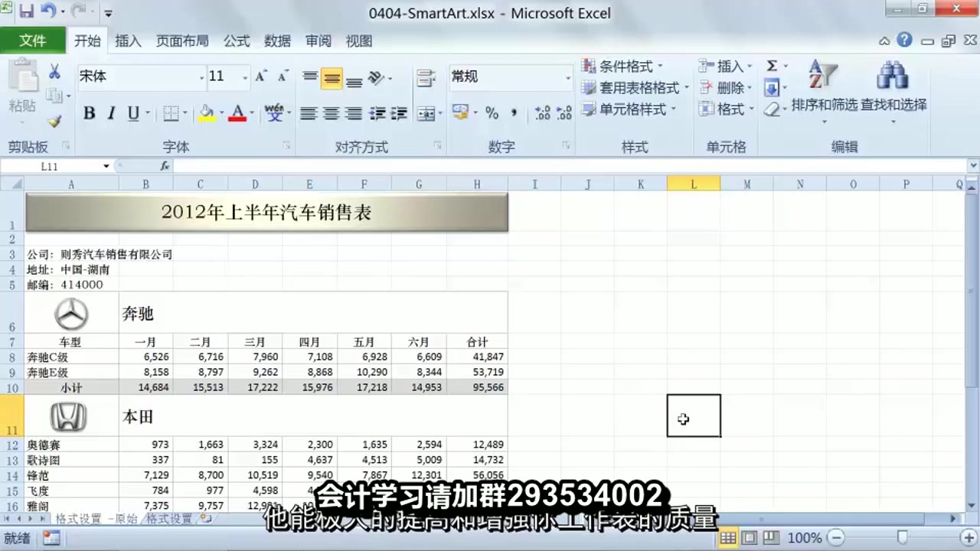This screenshot has width=980, height=551.
Task: Click the Wrap Text icon
Action: click(426, 77)
